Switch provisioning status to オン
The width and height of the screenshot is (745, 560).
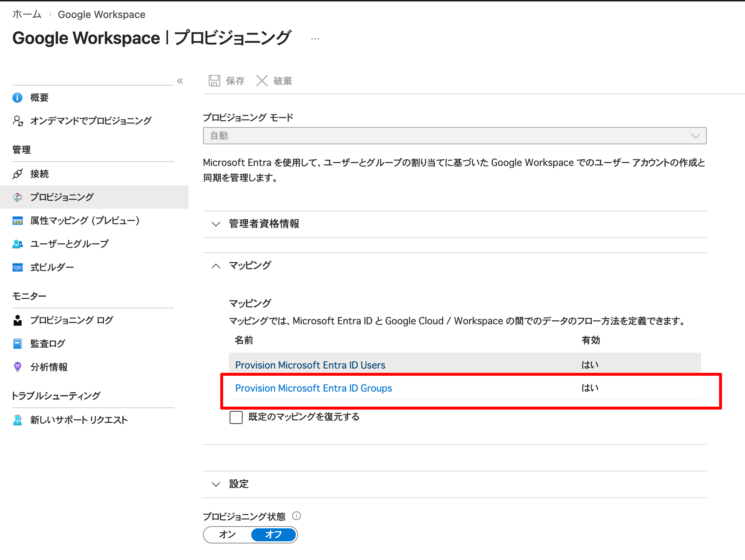pyautogui.click(x=227, y=534)
